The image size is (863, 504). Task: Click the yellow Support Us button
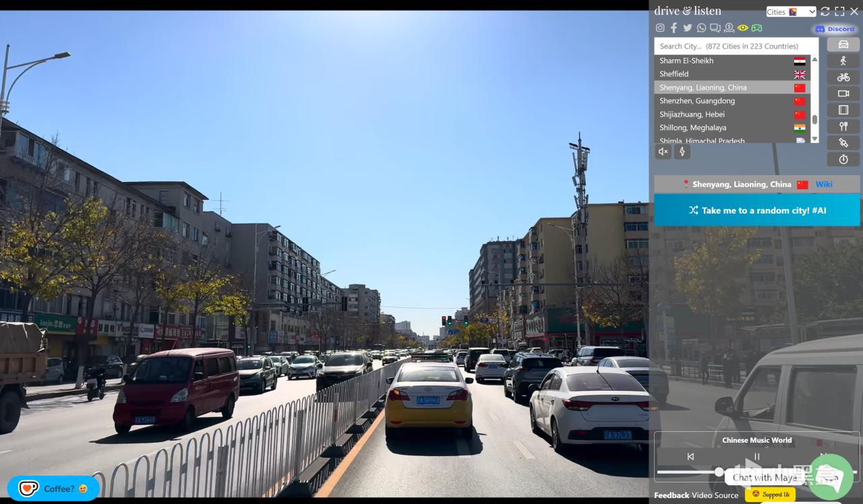(x=770, y=495)
